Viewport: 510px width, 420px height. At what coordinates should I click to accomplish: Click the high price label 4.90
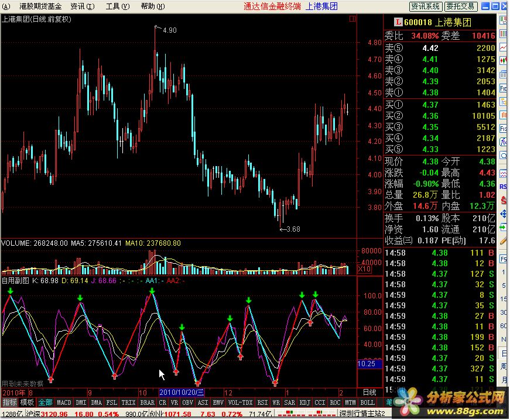170,30
